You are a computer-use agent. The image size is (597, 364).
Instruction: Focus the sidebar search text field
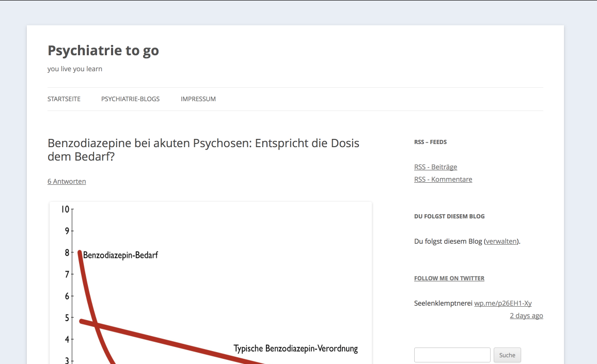(x=452, y=355)
